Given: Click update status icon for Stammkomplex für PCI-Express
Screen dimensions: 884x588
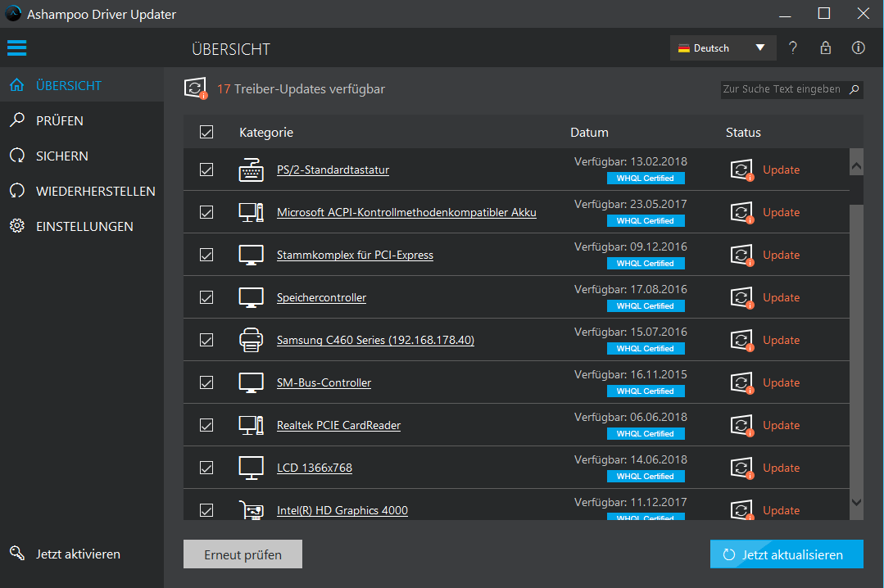Looking at the screenshot, I should [742, 255].
